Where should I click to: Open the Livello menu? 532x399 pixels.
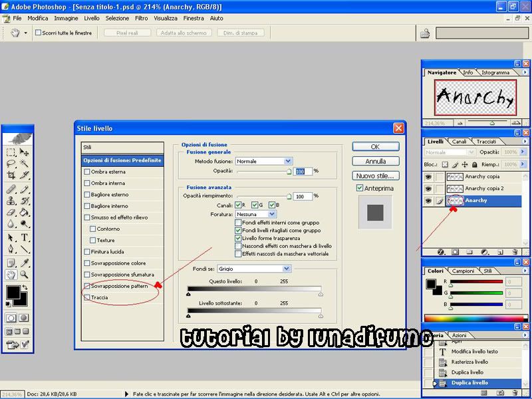[x=92, y=19]
